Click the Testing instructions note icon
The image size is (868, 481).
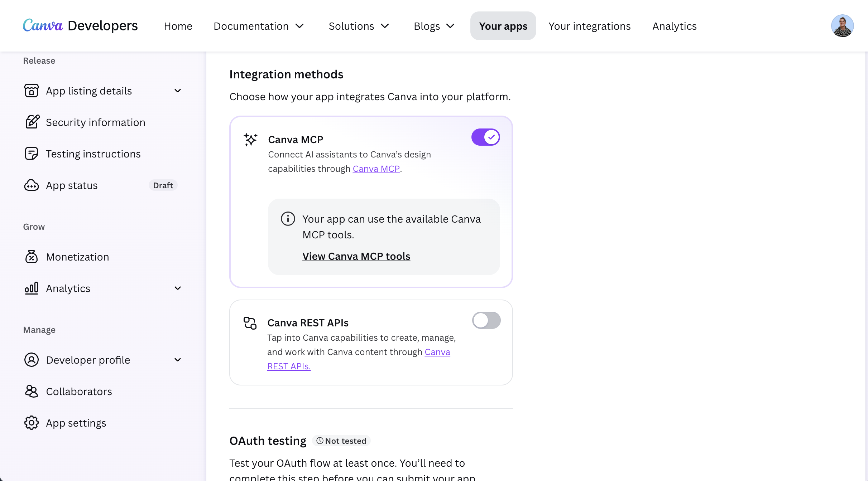click(x=32, y=154)
